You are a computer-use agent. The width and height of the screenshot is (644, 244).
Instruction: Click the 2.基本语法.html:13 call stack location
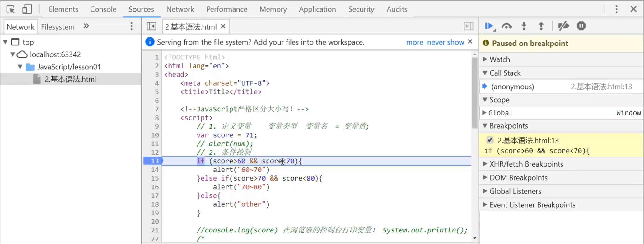click(x=601, y=87)
